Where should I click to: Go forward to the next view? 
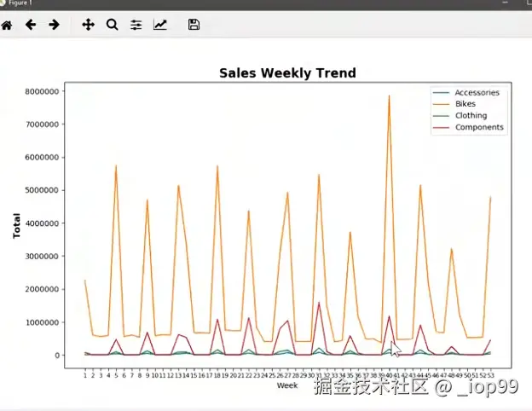[x=55, y=25]
